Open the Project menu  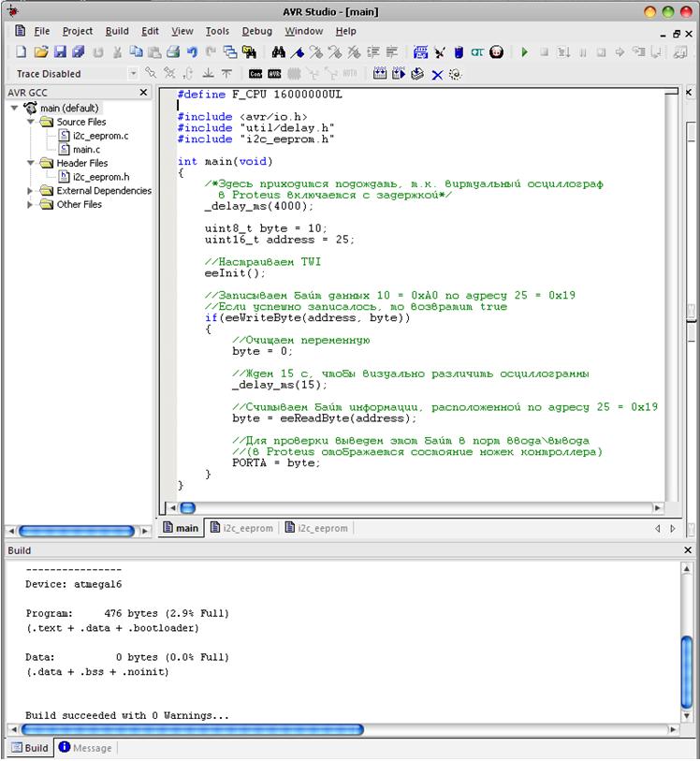(78, 31)
